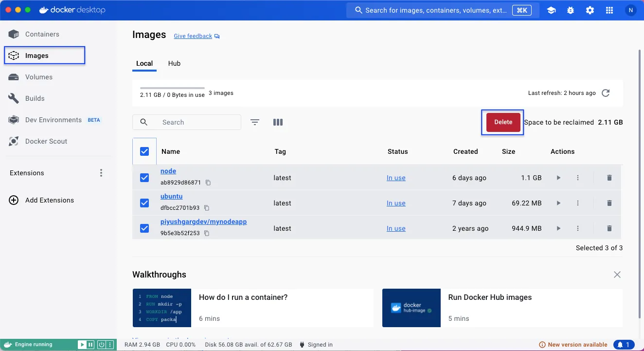The image size is (644, 351).
Task: Sort images by Name column
Action: coord(171,151)
